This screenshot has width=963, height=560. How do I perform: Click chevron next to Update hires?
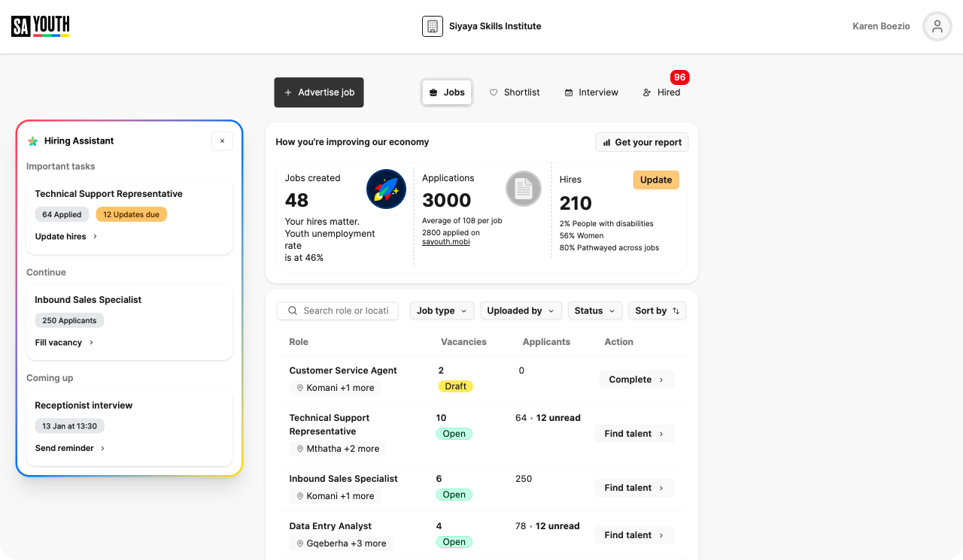pos(95,237)
